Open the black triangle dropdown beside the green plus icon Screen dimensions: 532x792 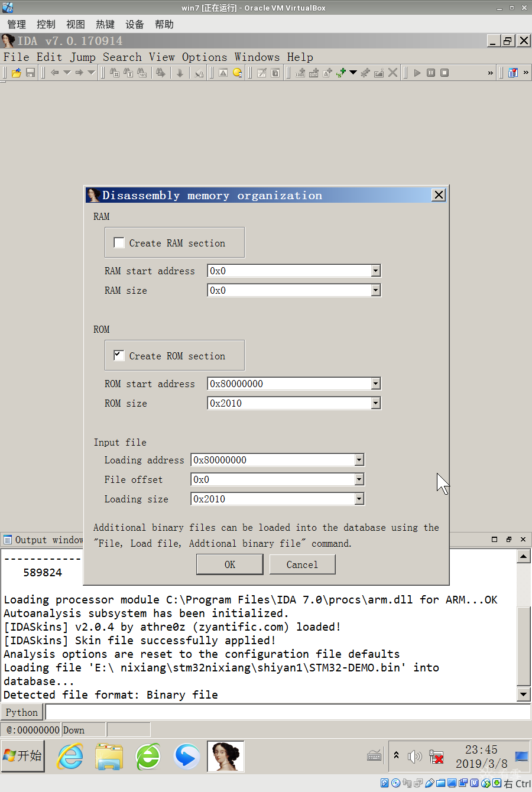[353, 73]
